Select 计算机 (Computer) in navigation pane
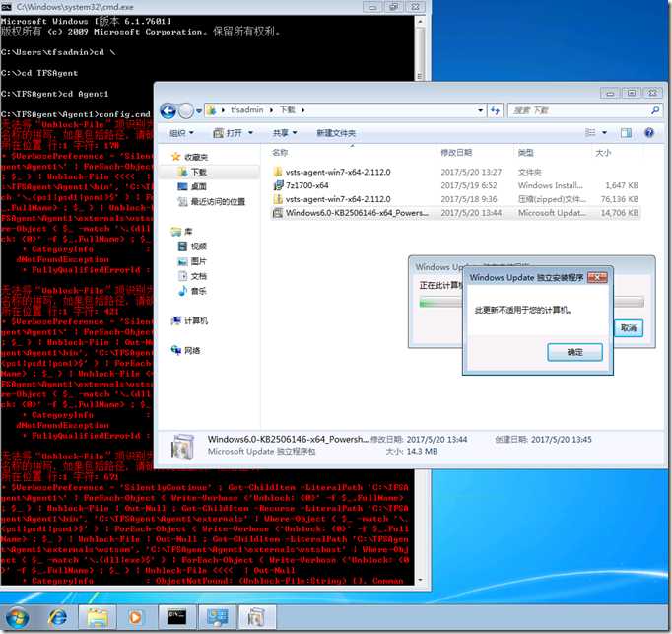 point(189,320)
